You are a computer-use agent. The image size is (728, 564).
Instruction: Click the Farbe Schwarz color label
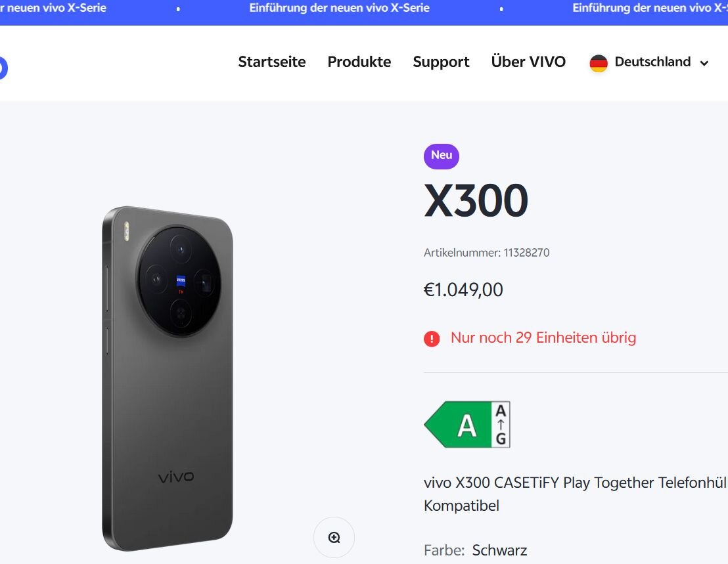[x=476, y=550]
